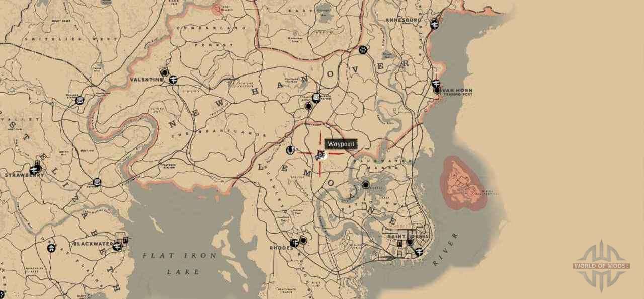Click the small red circle region near Fort Wallace
The image size is (644, 299).
(217, 9)
